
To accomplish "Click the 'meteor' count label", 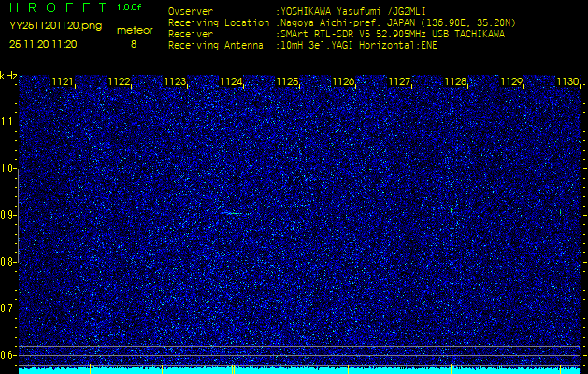I will pyautogui.click(x=135, y=31).
